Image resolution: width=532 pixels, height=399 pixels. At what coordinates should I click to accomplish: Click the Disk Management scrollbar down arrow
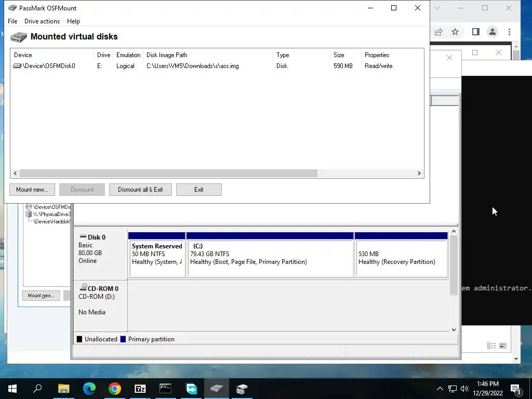pos(454,329)
